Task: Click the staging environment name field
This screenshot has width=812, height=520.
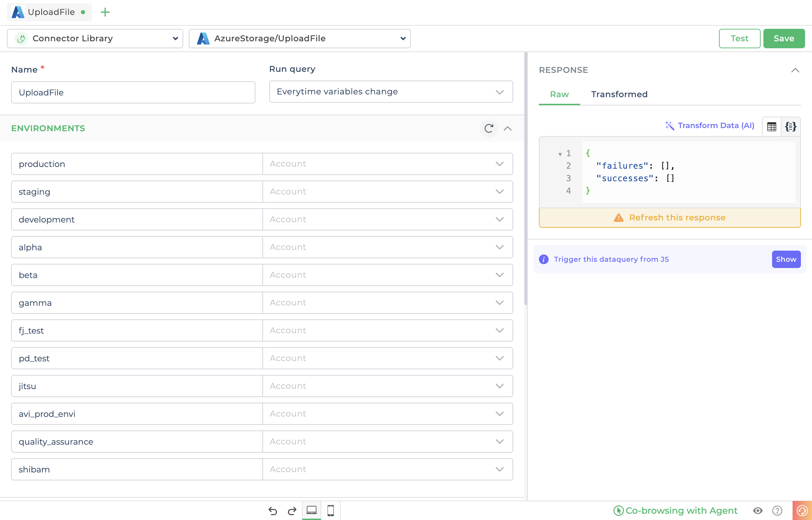Action: tap(137, 192)
